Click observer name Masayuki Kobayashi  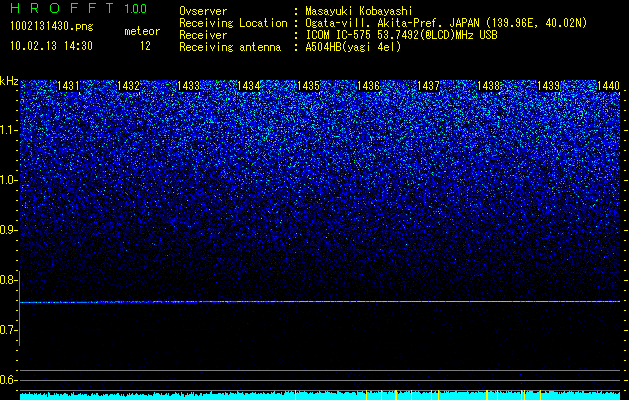[x=358, y=11]
